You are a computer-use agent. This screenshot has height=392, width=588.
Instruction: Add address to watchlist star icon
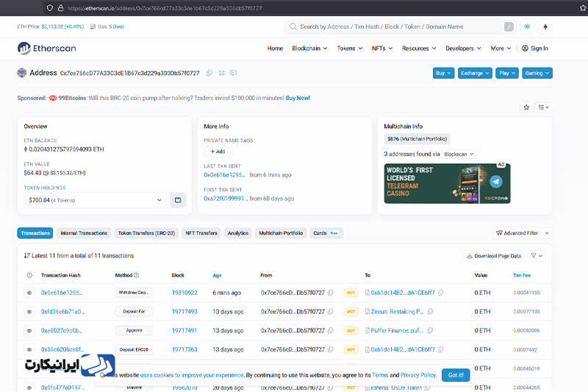(x=526, y=107)
